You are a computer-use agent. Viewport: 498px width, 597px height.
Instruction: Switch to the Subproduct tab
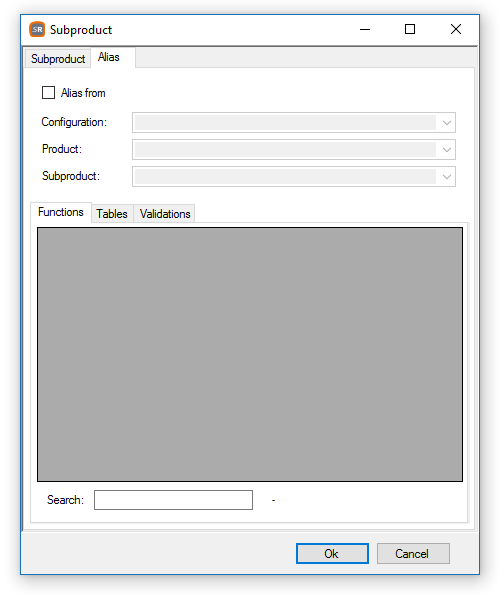58,59
